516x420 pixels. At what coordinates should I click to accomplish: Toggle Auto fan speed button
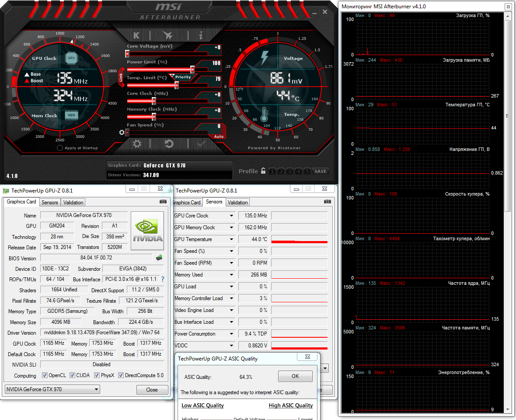pos(219,136)
